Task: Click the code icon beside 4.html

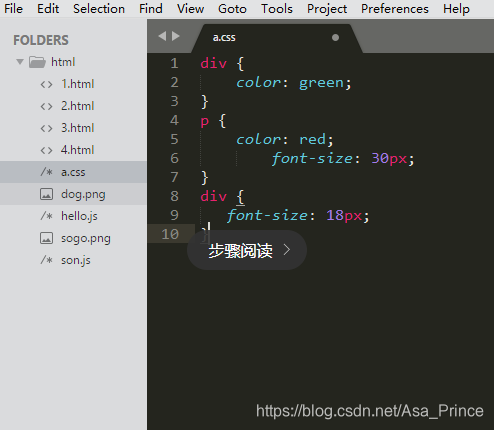Action: pyautogui.click(x=46, y=150)
